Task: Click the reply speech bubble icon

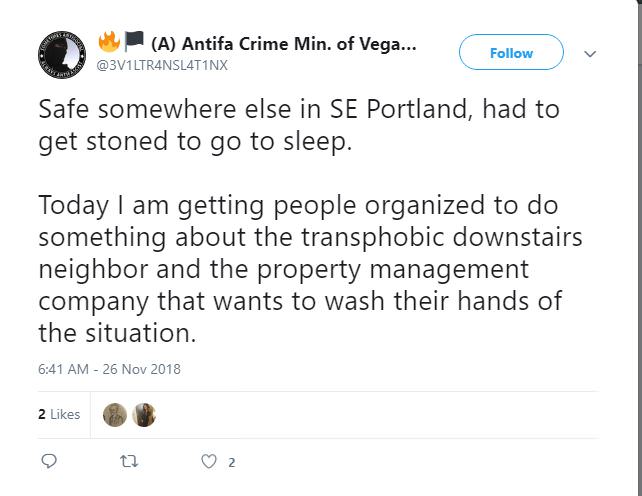Action: point(49,461)
